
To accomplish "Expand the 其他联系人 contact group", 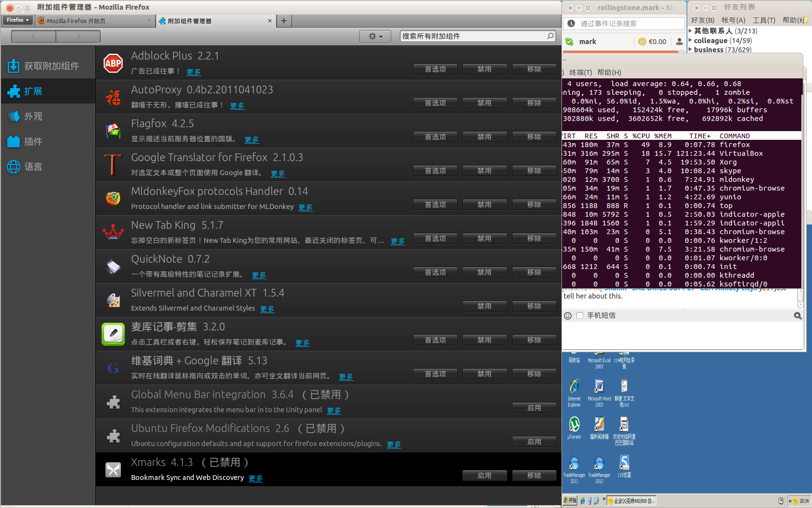I will tap(690, 30).
